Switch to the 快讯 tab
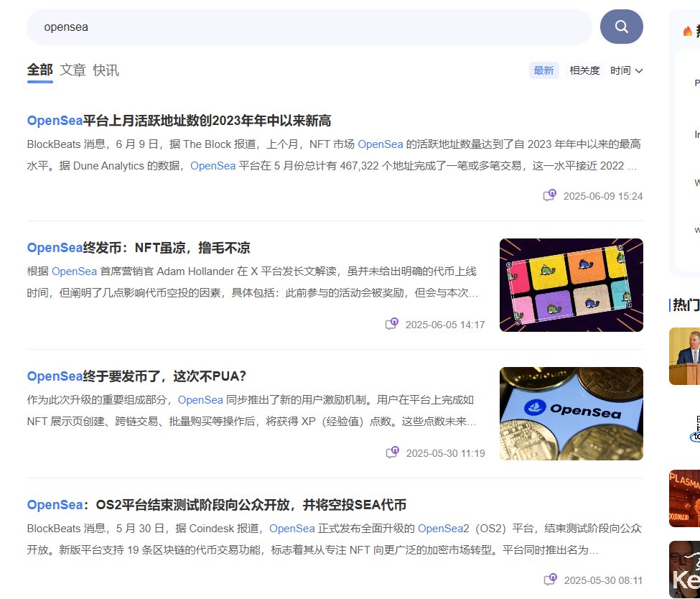 (x=106, y=70)
